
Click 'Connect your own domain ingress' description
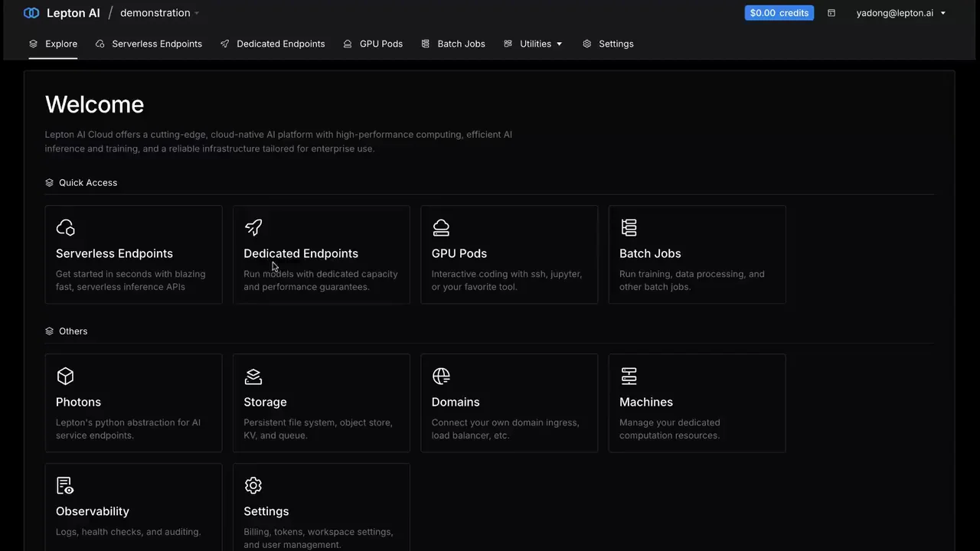[x=505, y=429]
